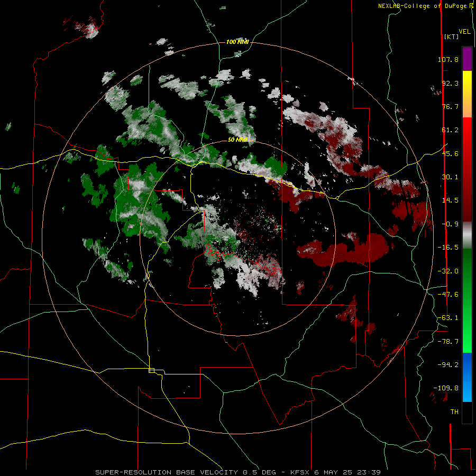
Task: Click the -0.9 velocity scale value
Action: [450, 224]
